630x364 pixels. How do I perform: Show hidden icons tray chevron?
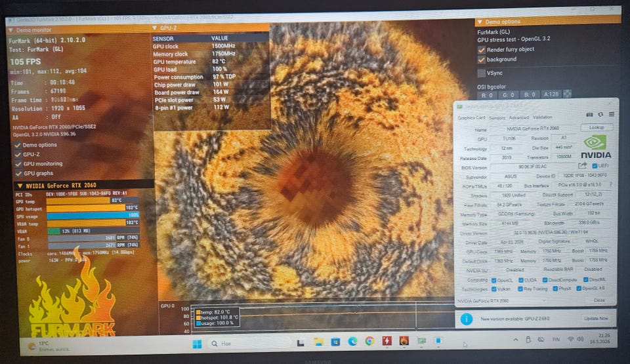(x=516, y=340)
